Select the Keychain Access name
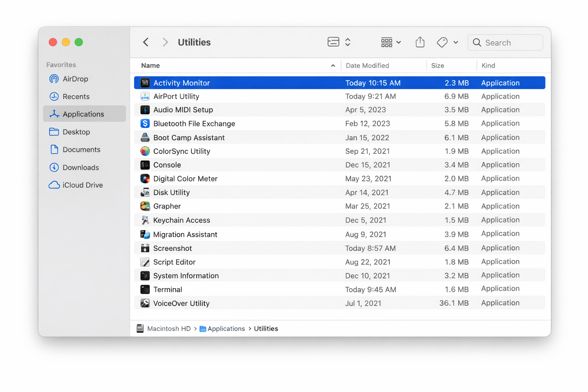The image size is (588, 392). pos(181,220)
